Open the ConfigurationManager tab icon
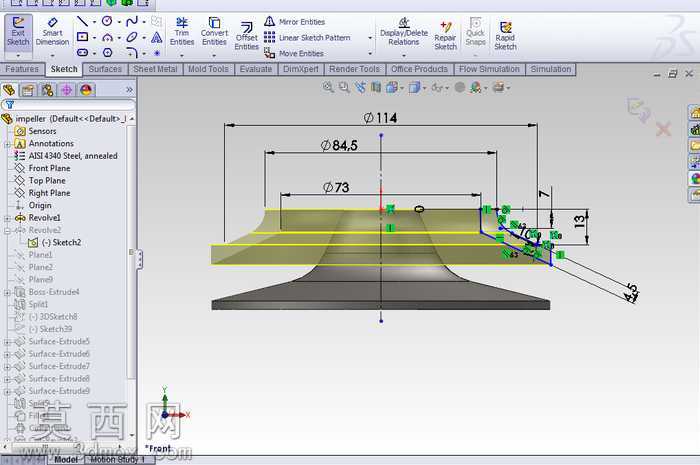This screenshot has width=700, height=465. pos(47,90)
